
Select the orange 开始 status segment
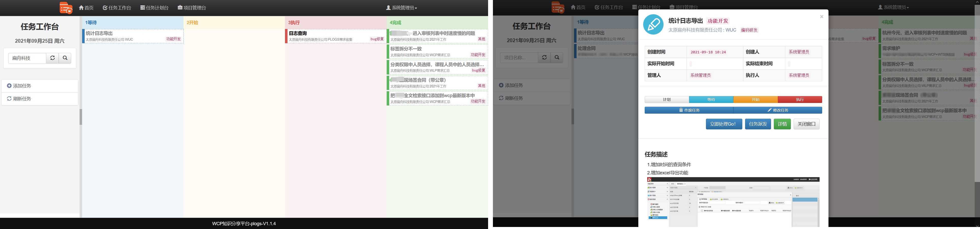pos(756,100)
